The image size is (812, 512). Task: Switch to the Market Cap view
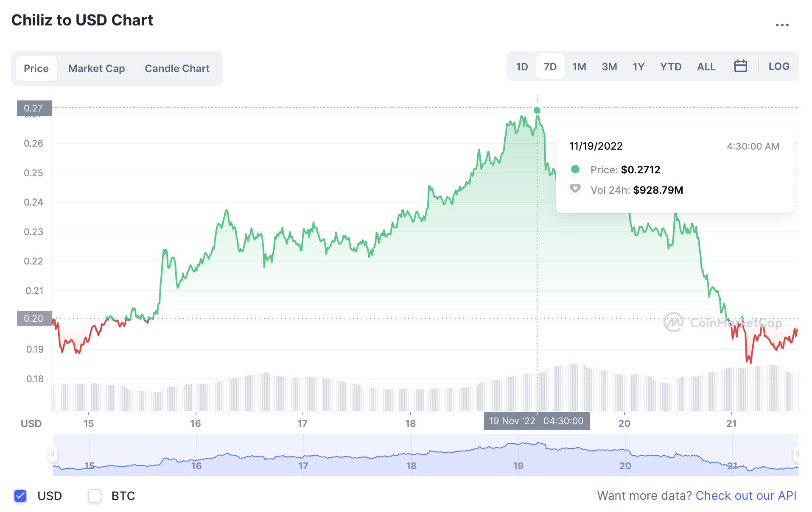click(x=96, y=68)
